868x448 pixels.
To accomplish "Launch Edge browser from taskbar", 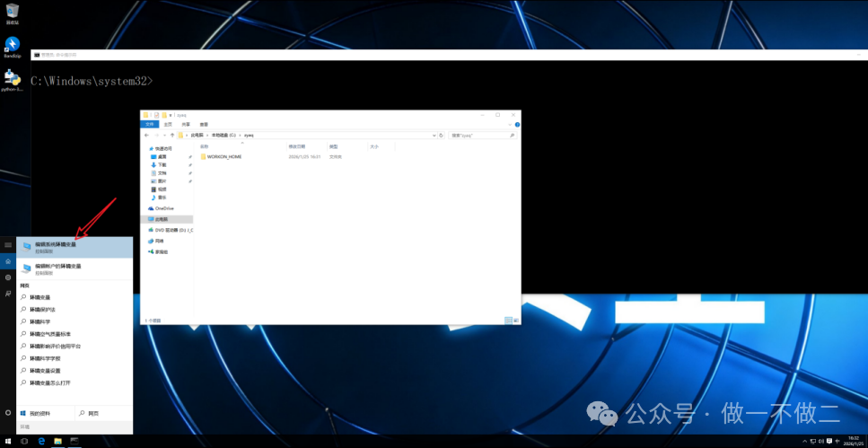I will tap(41, 442).
